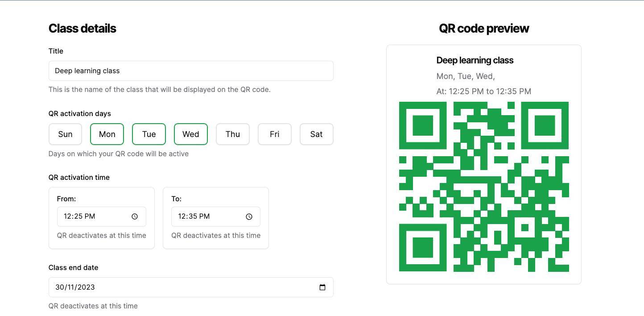Focus the From time field showing 12:25 PM
Image resolution: width=644 pixels, height=316 pixels.
(102, 216)
